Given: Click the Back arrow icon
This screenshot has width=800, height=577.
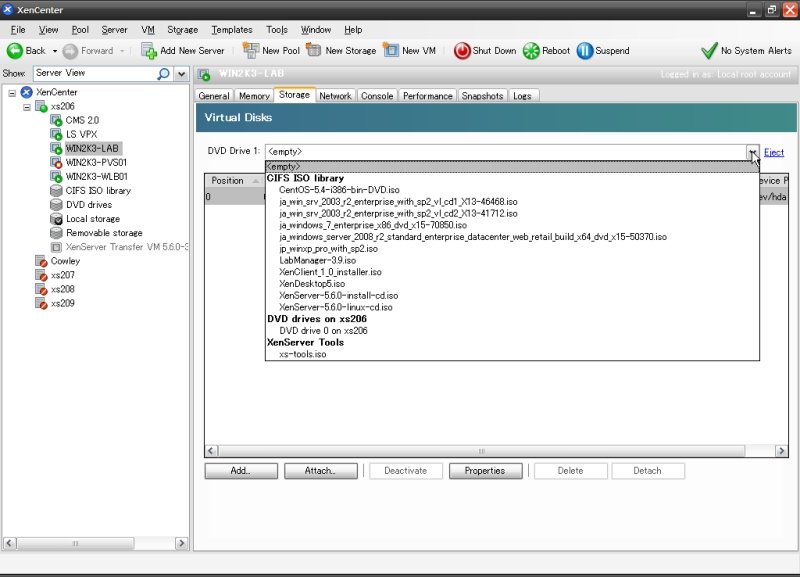Looking at the screenshot, I should pyautogui.click(x=14, y=51).
